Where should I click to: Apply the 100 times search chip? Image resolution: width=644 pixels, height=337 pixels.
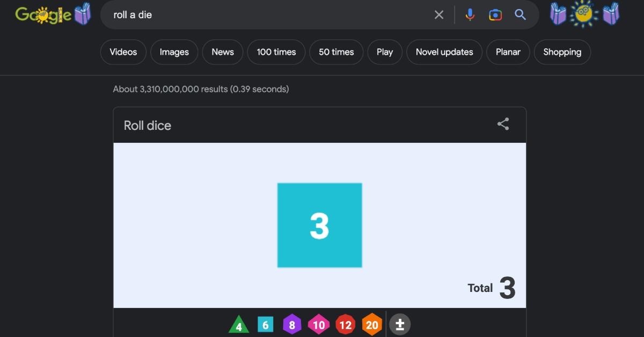pos(276,52)
